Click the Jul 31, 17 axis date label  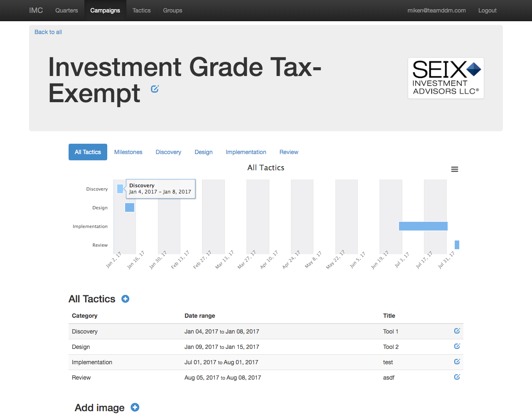point(447,260)
